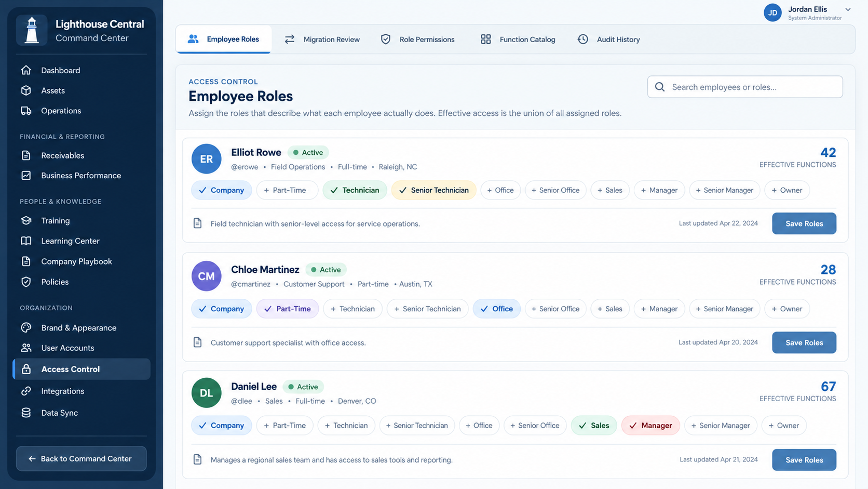This screenshot has height=489, width=868.
Task: Remove Manager role from Daniel Lee
Action: click(x=650, y=425)
